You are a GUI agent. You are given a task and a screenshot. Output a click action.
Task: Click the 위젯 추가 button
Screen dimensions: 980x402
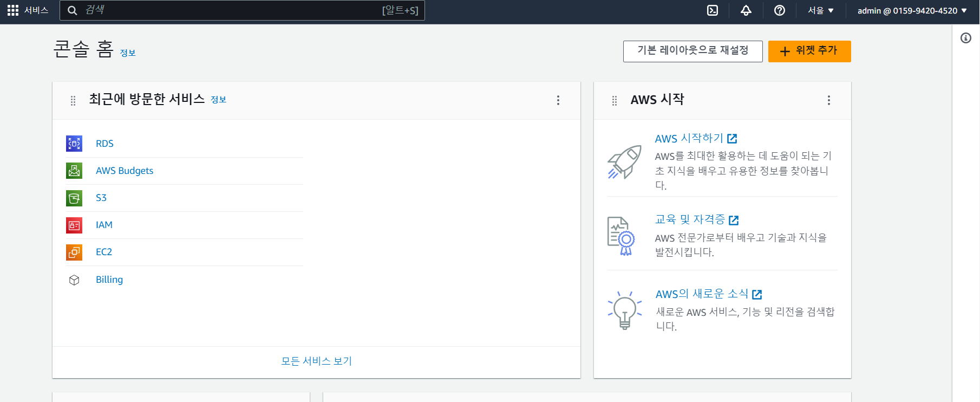click(x=809, y=51)
